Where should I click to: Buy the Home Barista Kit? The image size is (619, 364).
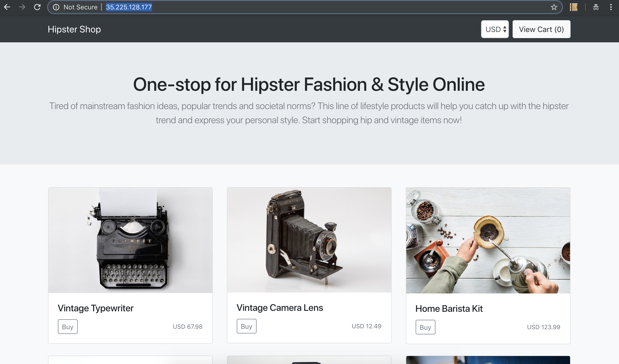click(425, 327)
